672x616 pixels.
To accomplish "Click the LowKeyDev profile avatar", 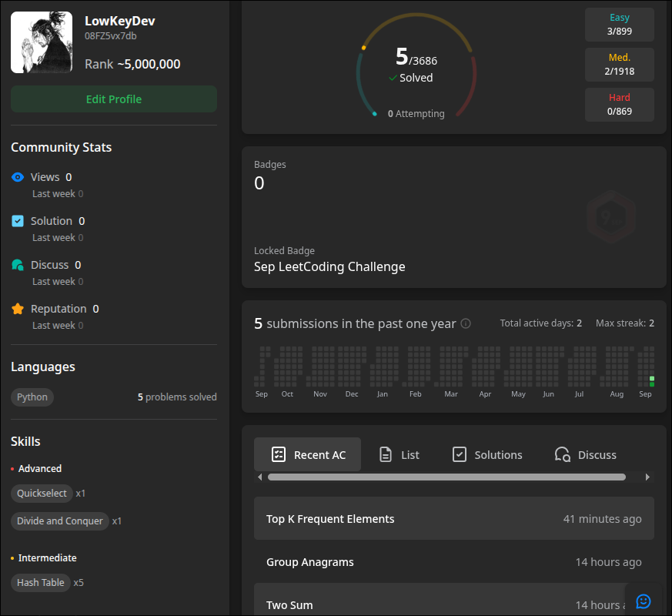I will (x=42, y=42).
